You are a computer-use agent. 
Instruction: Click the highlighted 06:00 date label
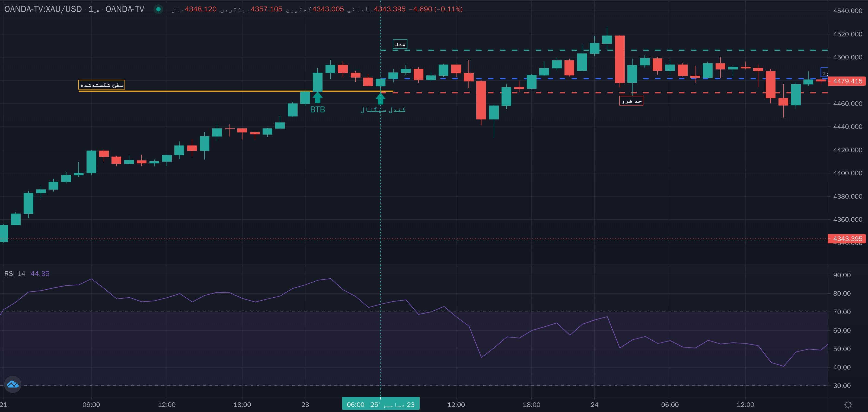pos(380,404)
